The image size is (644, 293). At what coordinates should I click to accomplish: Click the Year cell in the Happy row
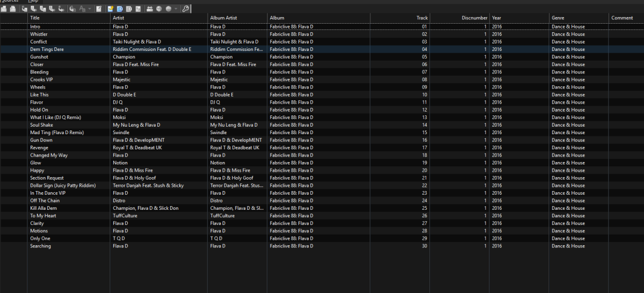click(519, 170)
